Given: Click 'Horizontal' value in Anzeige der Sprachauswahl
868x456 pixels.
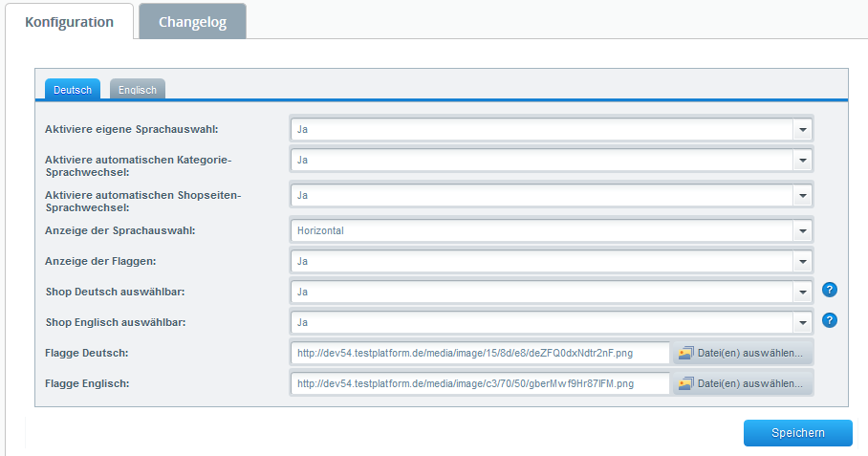Looking at the screenshot, I should (x=320, y=230).
